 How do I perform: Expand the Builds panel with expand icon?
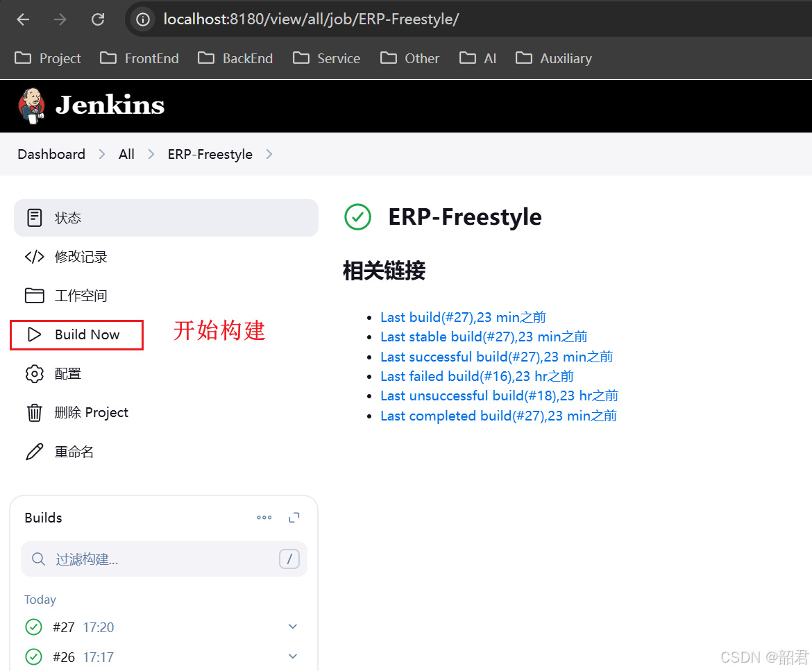294,517
